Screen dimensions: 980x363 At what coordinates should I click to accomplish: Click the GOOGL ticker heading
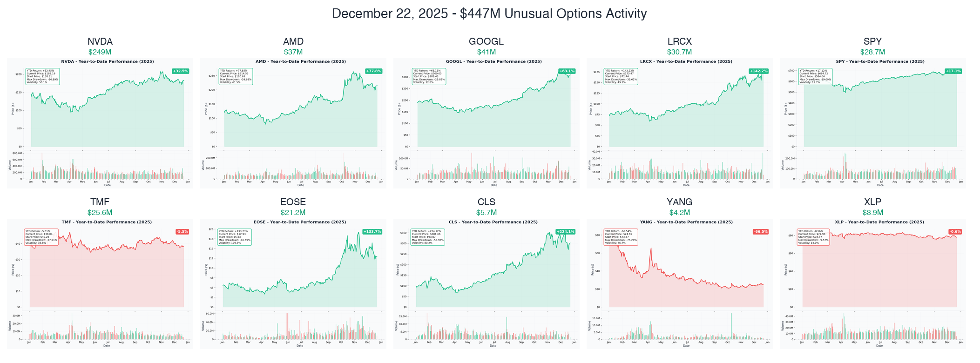pos(486,41)
